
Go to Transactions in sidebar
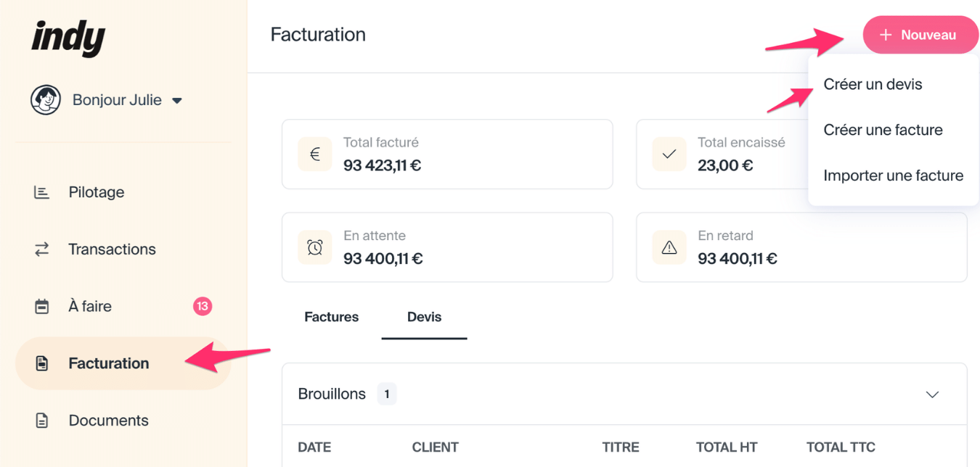[x=111, y=249]
